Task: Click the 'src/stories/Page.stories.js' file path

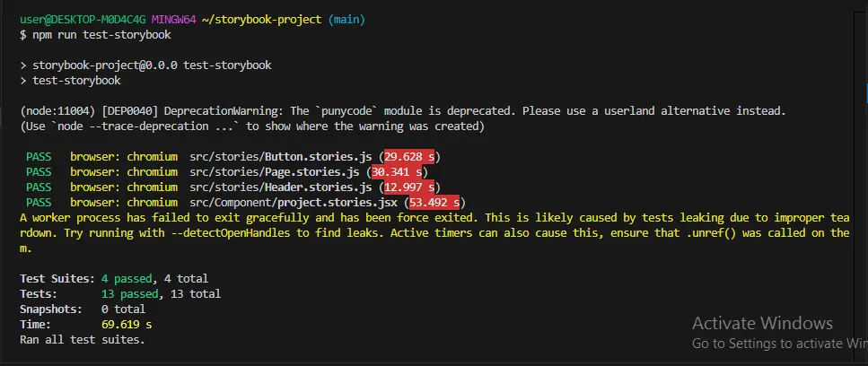Action: tap(275, 172)
